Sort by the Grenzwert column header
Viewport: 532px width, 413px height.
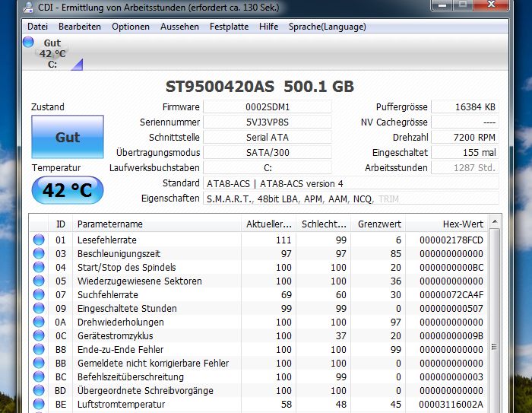coord(378,224)
